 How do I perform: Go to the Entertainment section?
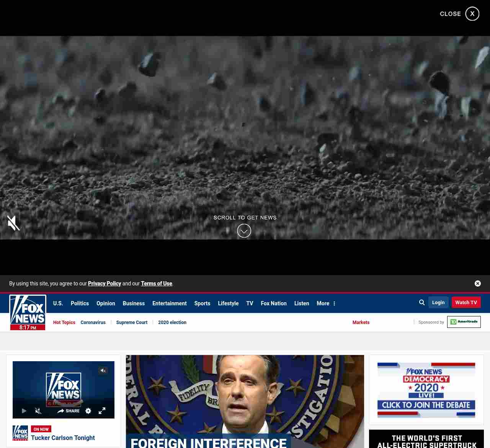[169, 303]
